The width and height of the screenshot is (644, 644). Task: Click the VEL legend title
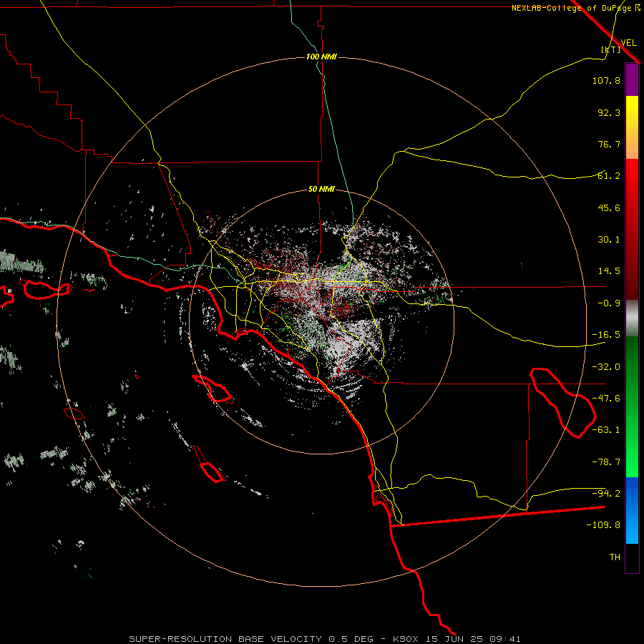click(628, 43)
